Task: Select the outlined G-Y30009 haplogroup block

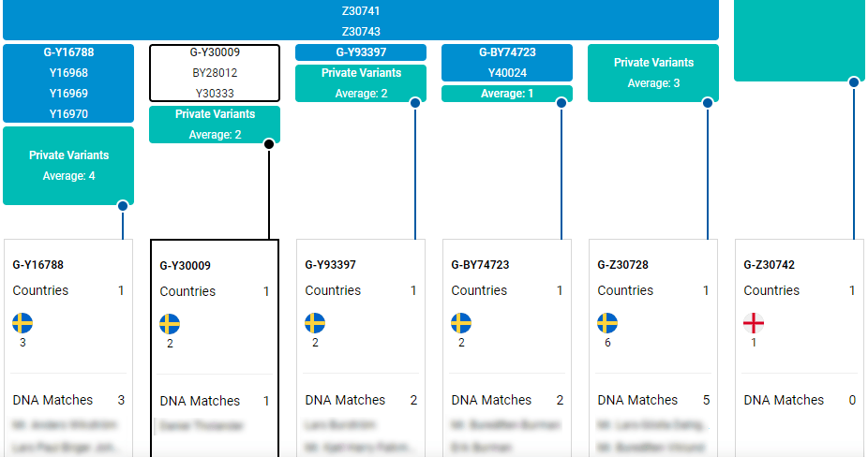Action: [x=215, y=73]
